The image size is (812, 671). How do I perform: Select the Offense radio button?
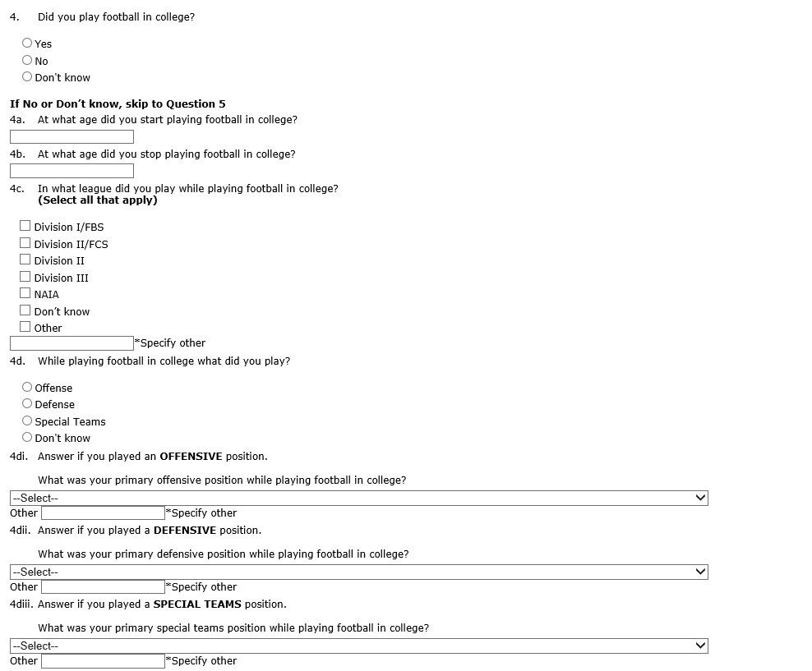(x=27, y=388)
